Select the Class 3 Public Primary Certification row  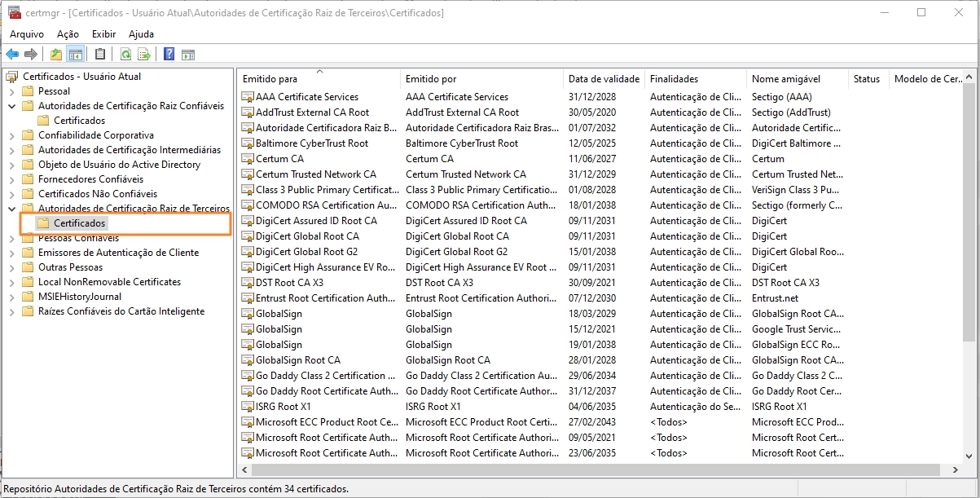pos(600,190)
